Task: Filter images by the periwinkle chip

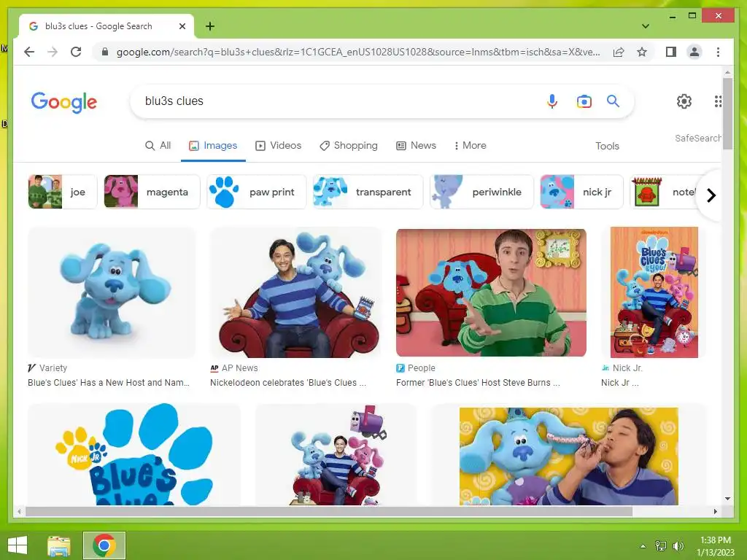Action: [x=481, y=192]
